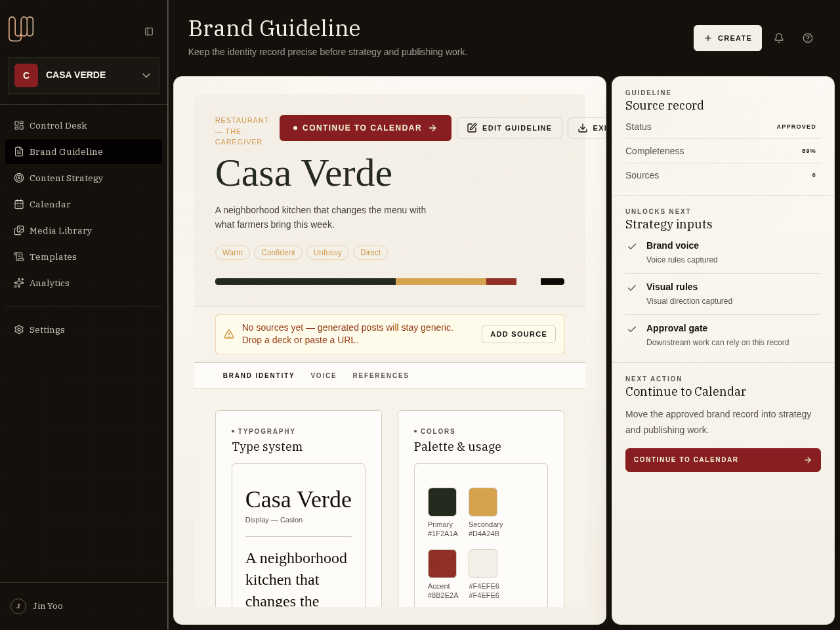Click the Edit Guideline button
Image resolution: width=840 pixels, height=630 pixels.
tap(509, 128)
